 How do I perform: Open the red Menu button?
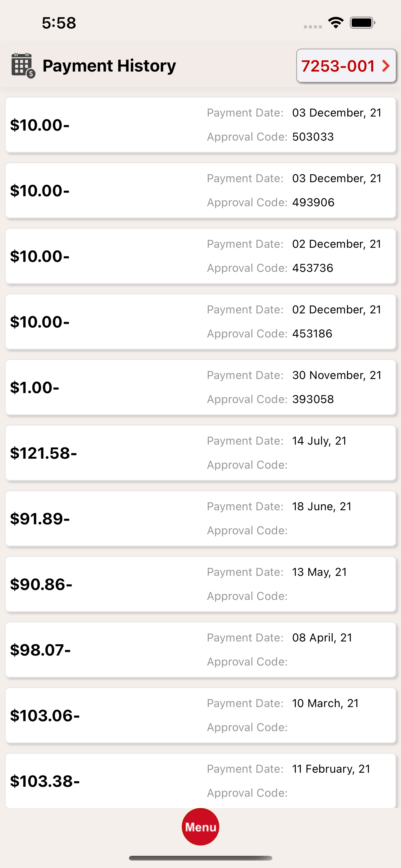coord(200,826)
